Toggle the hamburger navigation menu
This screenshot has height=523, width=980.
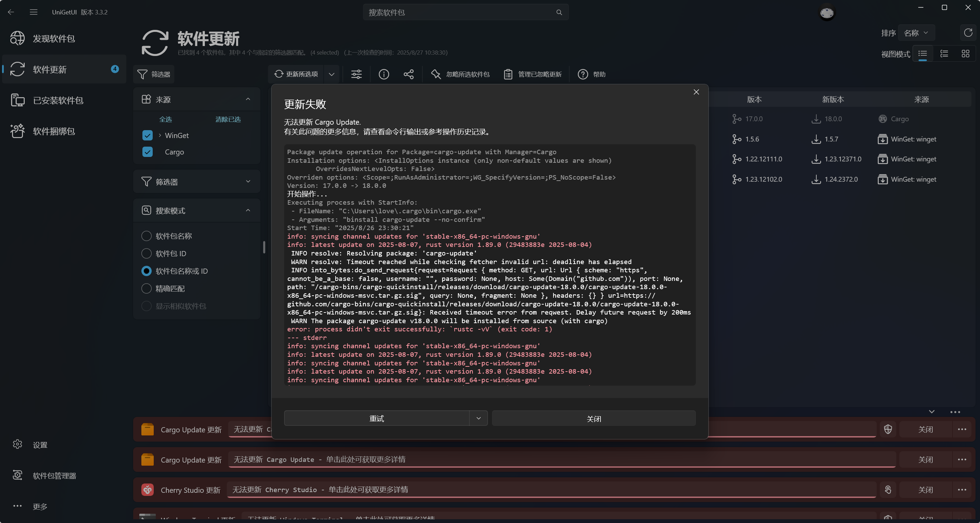[34, 12]
